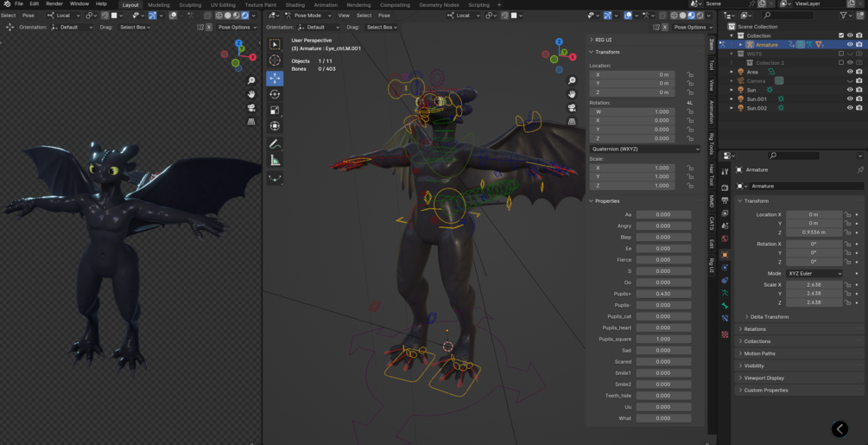868x445 pixels.
Task: Click the View menu in the center viewport header
Action: coord(344,16)
